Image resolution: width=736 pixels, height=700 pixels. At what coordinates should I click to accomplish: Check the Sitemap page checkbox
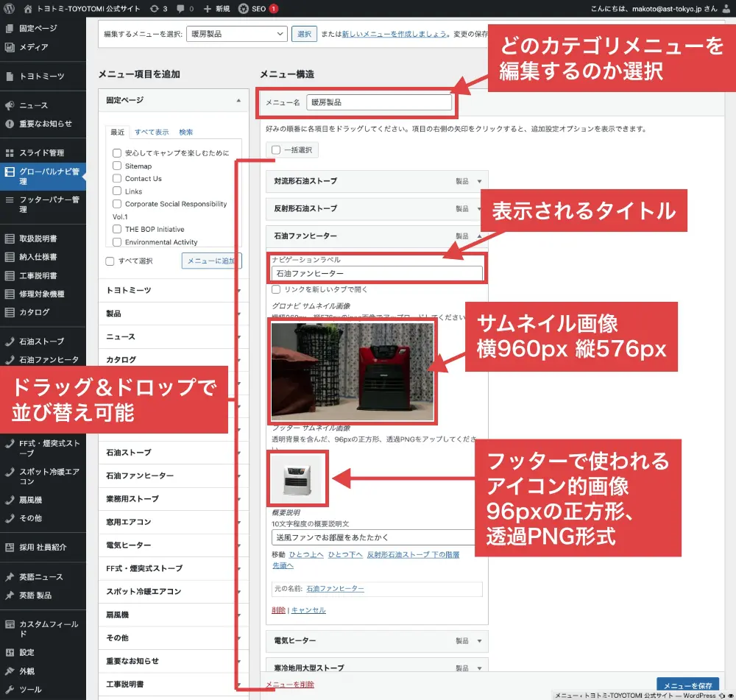coord(117,166)
